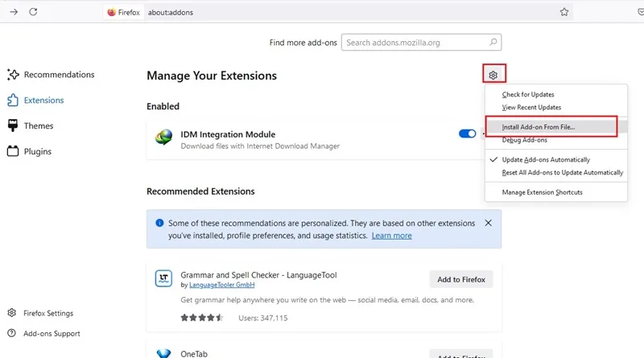The image size is (644, 358).
Task: Focus the Search addons.mozilla.org field
Action: (x=421, y=43)
